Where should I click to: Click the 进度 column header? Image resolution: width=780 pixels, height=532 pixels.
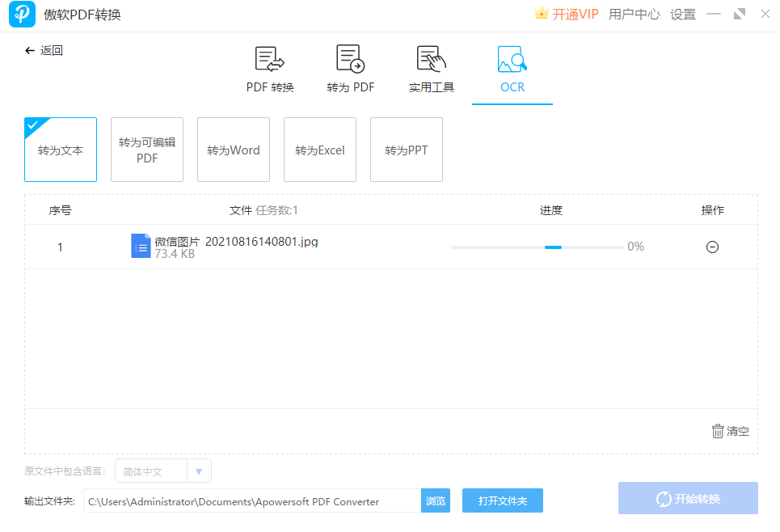click(x=551, y=210)
